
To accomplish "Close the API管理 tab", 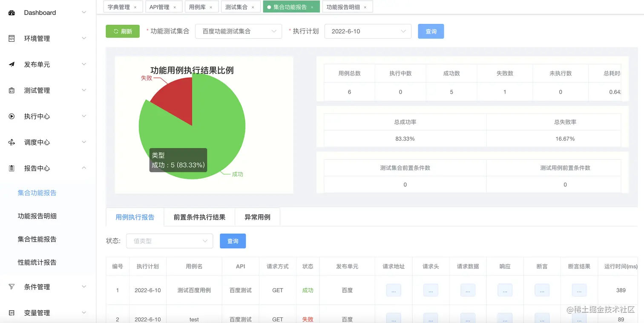I will click(x=175, y=7).
